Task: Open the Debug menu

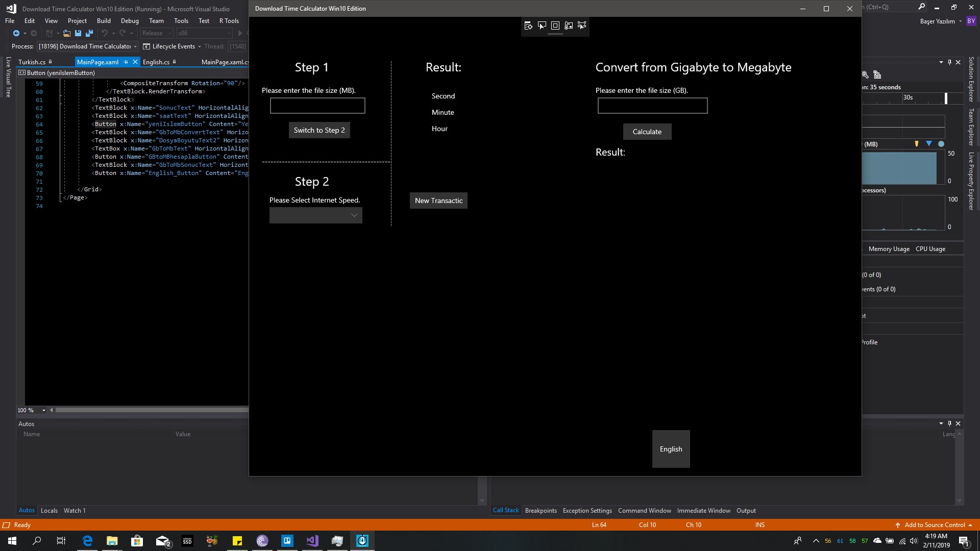Action: 130,21
